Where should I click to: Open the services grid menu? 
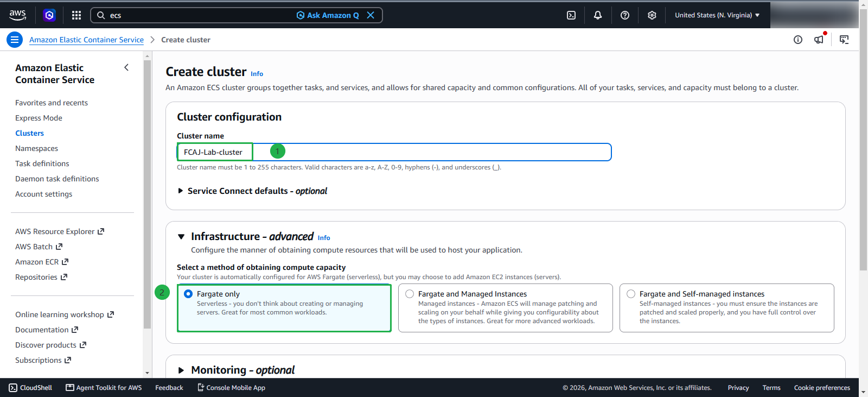[x=76, y=15]
